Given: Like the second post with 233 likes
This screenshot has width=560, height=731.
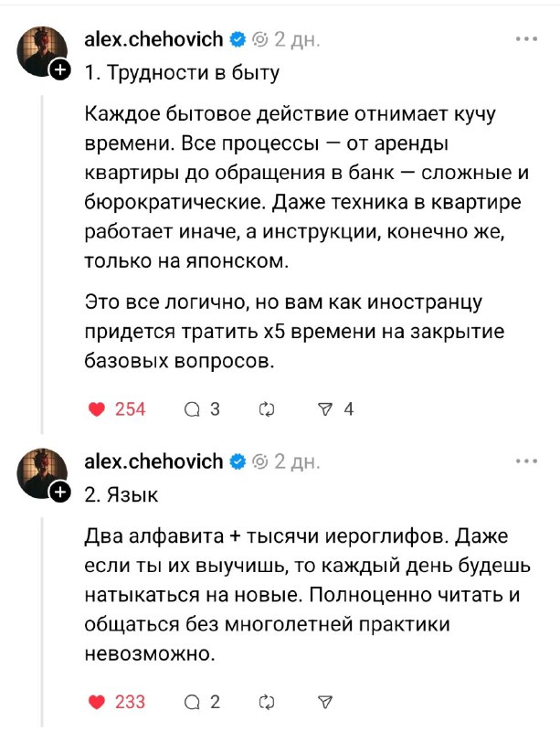Looking at the screenshot, I should click(98, 703).
